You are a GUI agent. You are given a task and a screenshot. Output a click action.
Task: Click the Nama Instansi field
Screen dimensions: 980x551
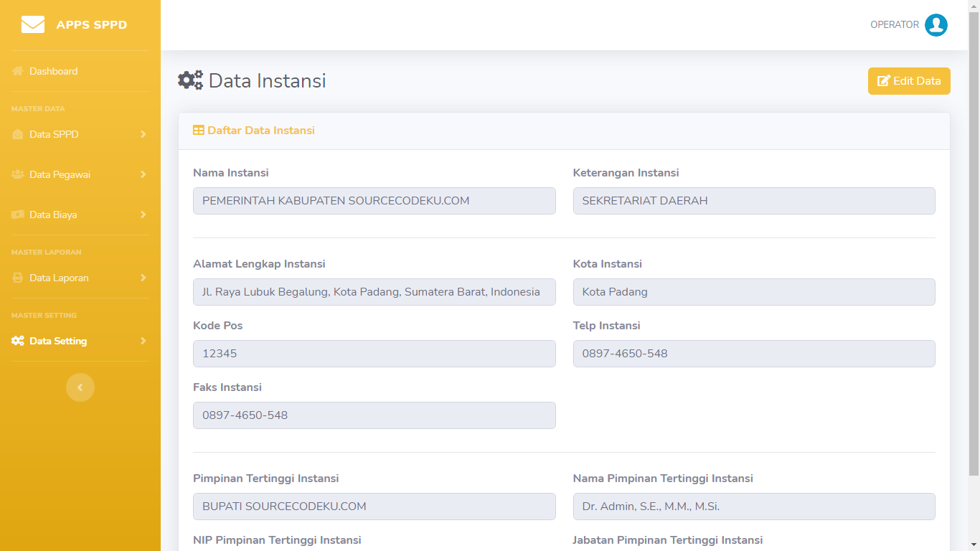[x=374, y=201]
